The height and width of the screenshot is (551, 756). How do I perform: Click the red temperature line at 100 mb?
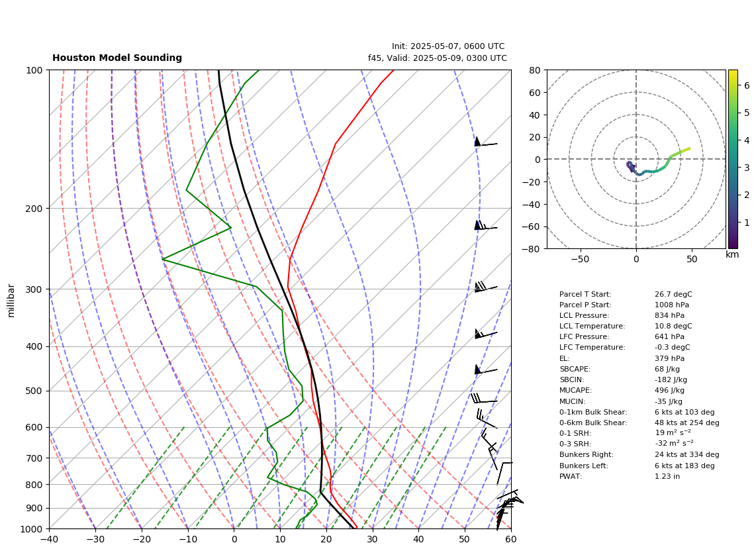pyautogui.click(x=393, y=71)
